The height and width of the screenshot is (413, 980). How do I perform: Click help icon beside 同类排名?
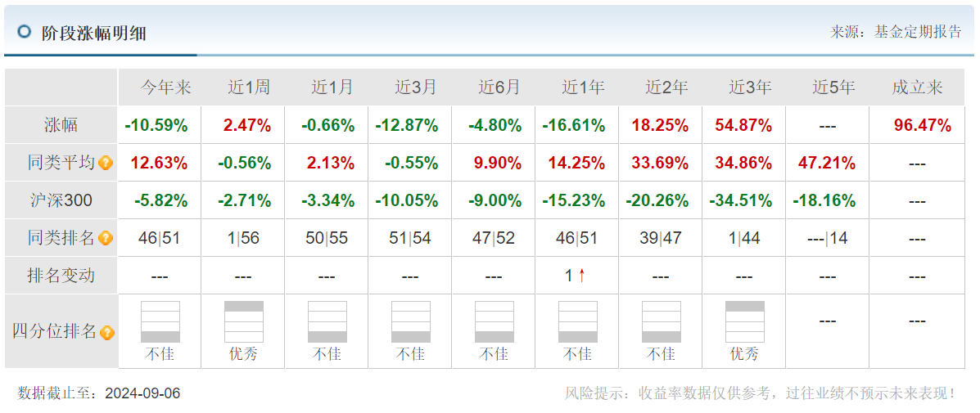tap(106, 239)
